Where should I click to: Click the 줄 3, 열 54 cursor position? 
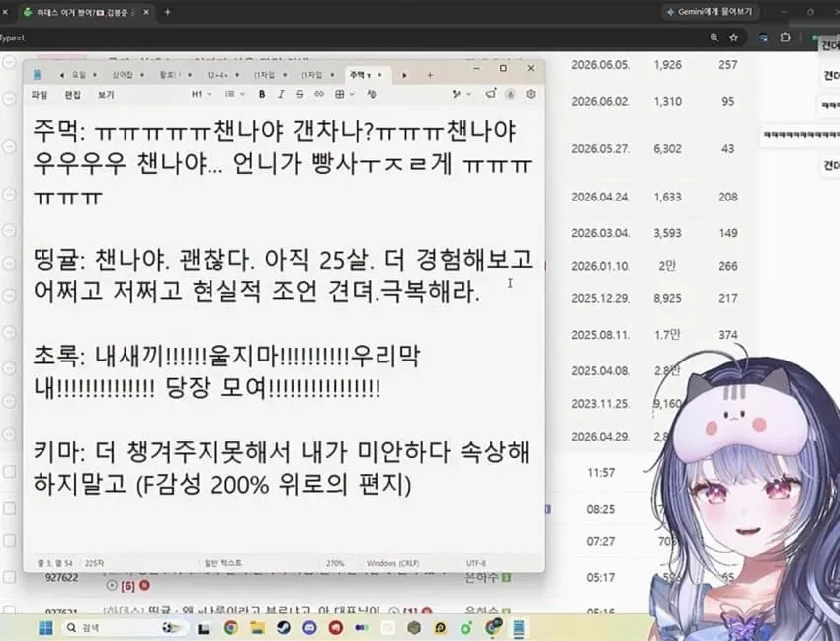point(55,563)
